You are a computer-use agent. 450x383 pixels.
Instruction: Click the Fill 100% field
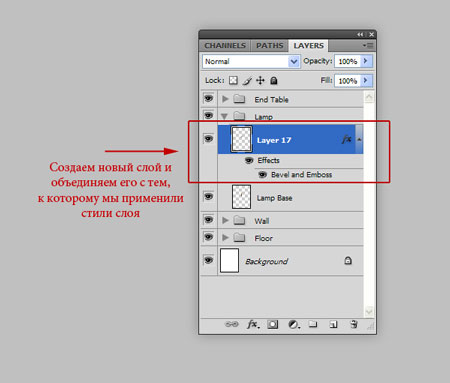point(348,81)
